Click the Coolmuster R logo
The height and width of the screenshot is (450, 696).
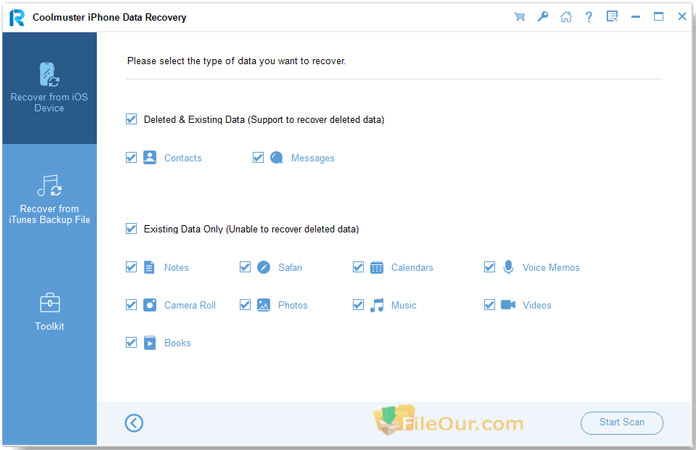pyautogui.click(x=17, y=17)
